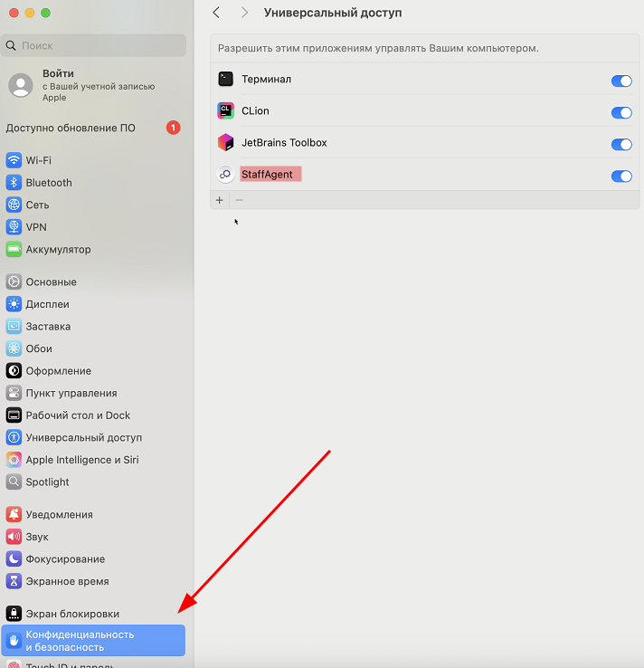644x668 pixels.
Task: Click the CLion app icon
Action: point(226,111)
